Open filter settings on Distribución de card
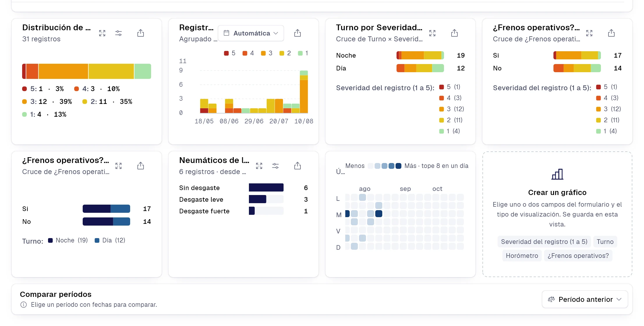This screenshot has width=644, height=326. pos(118,33)
